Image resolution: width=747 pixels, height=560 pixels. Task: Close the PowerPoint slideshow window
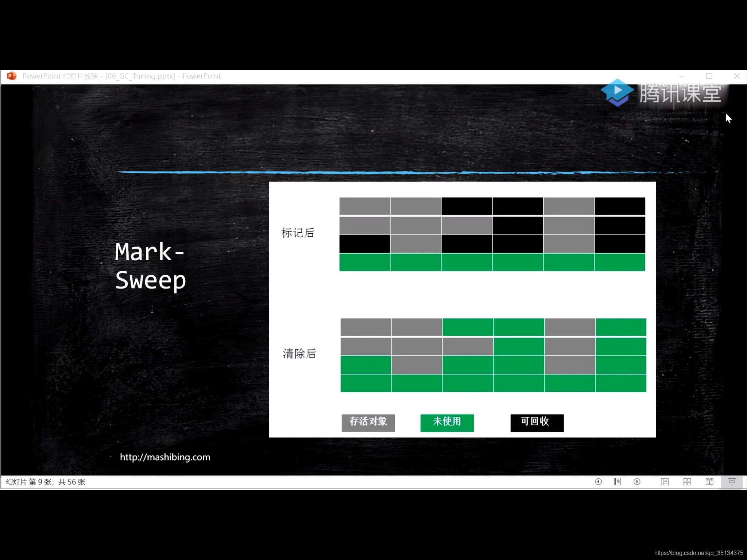coord(737,76)
